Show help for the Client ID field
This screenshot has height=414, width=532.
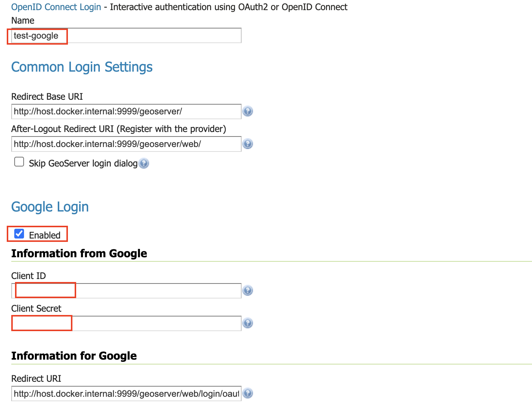248,291
